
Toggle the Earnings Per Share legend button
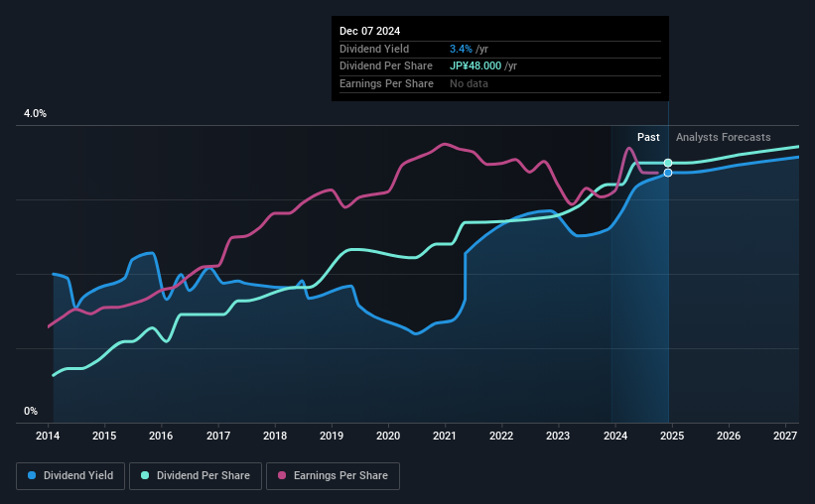(333, 476)
